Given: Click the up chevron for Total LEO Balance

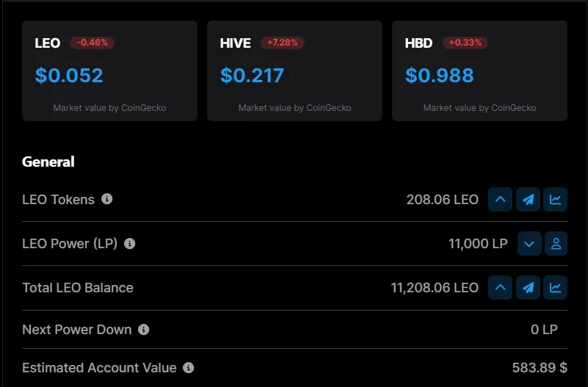Looking at the screenshot, I should click(500, 288).
